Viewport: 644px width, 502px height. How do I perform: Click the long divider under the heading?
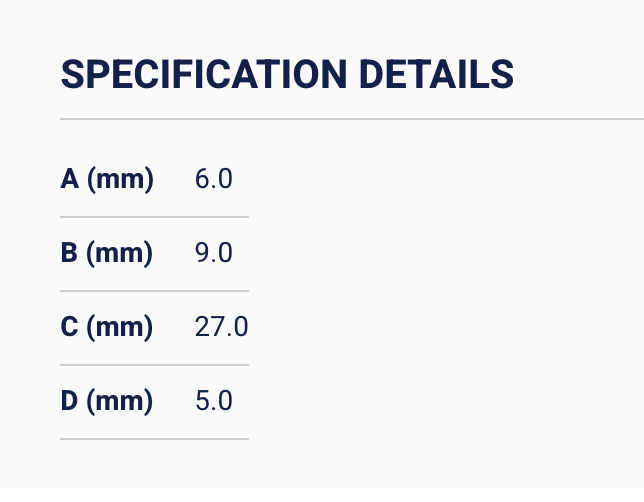point(352,119)
